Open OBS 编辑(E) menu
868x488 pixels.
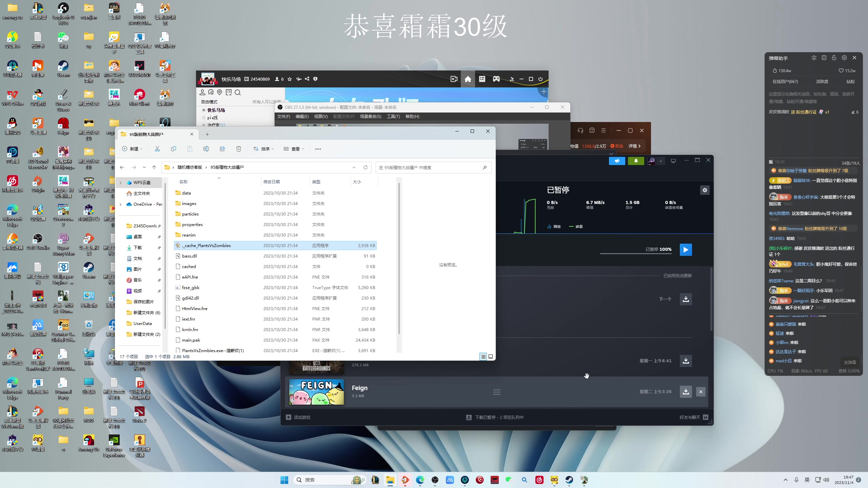[x=302, y=117]
